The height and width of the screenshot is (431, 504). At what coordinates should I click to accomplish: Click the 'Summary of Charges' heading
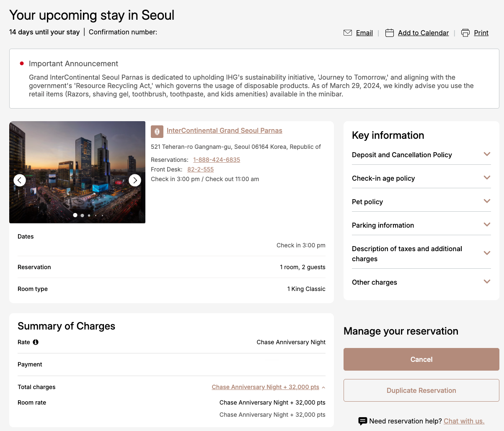click(66, 326)
